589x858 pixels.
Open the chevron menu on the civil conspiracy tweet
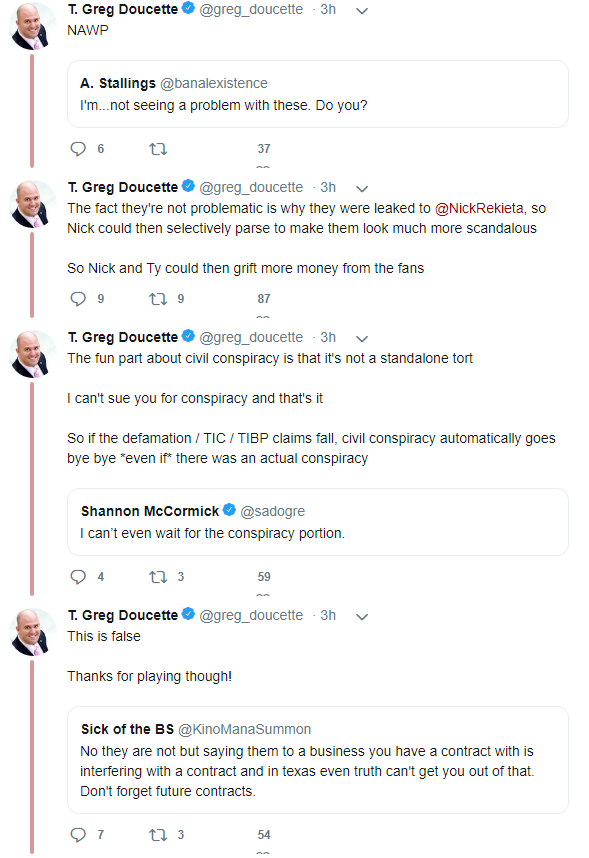[362, 339]
